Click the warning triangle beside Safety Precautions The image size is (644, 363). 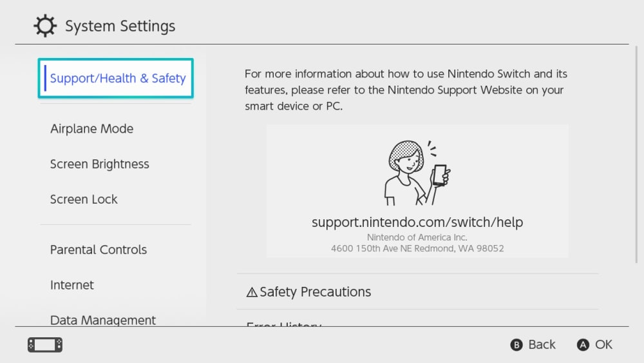click(252, 292)
